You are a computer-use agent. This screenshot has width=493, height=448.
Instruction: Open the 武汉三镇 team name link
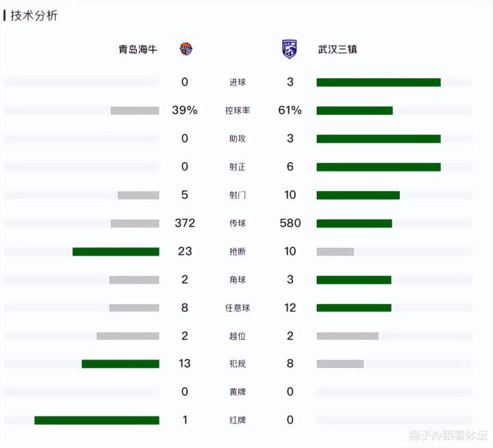coord(338,49)
